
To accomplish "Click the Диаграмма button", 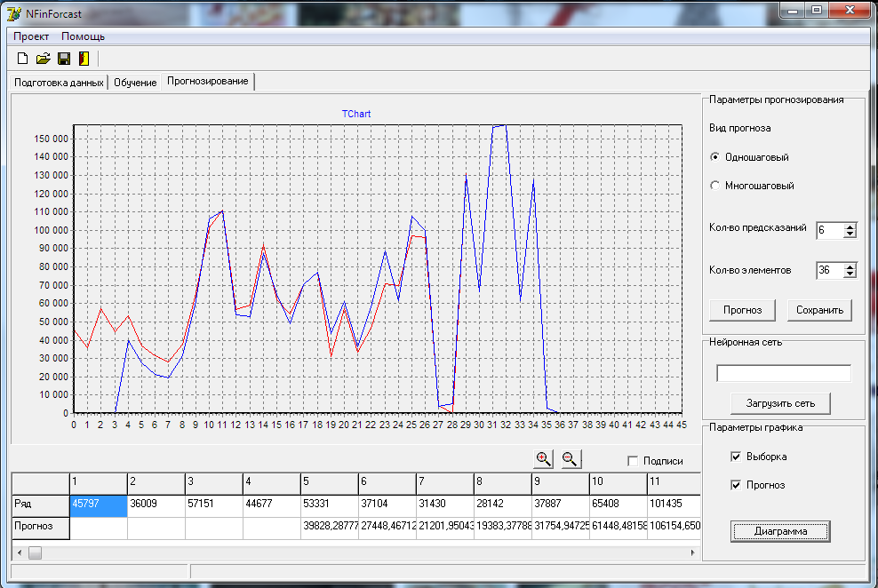I will pos(780,531).
